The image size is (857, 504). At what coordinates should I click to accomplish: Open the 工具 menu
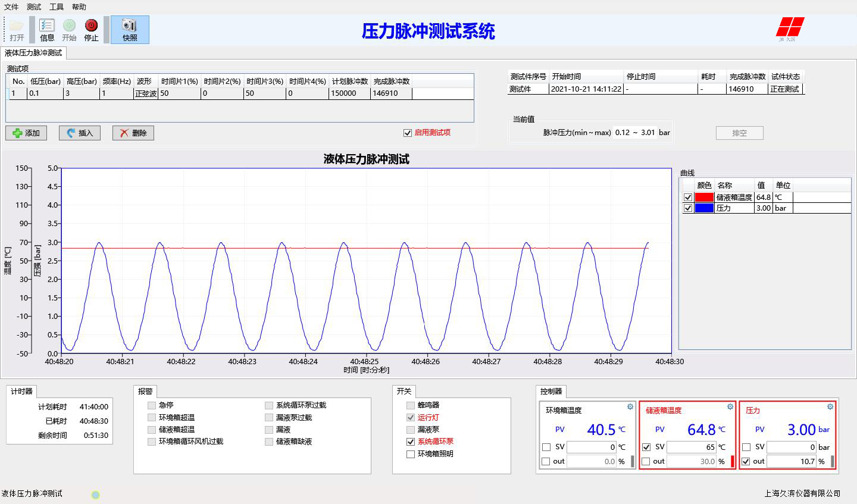tap(57, 7)
